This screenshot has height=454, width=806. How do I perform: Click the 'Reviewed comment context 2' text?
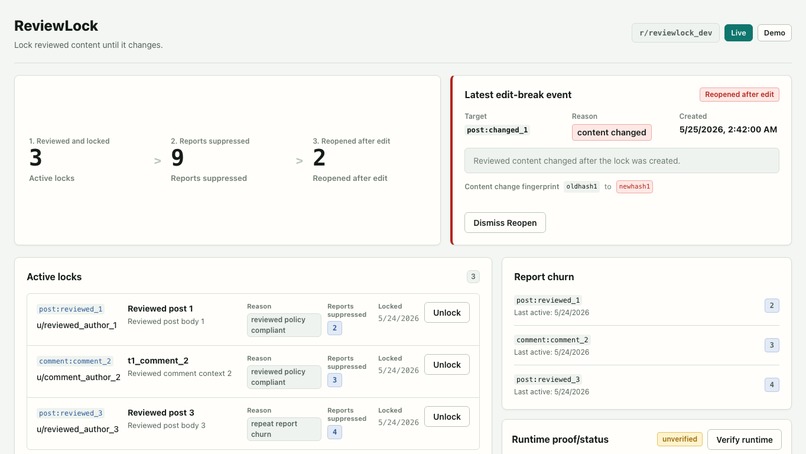pos(179,373)
